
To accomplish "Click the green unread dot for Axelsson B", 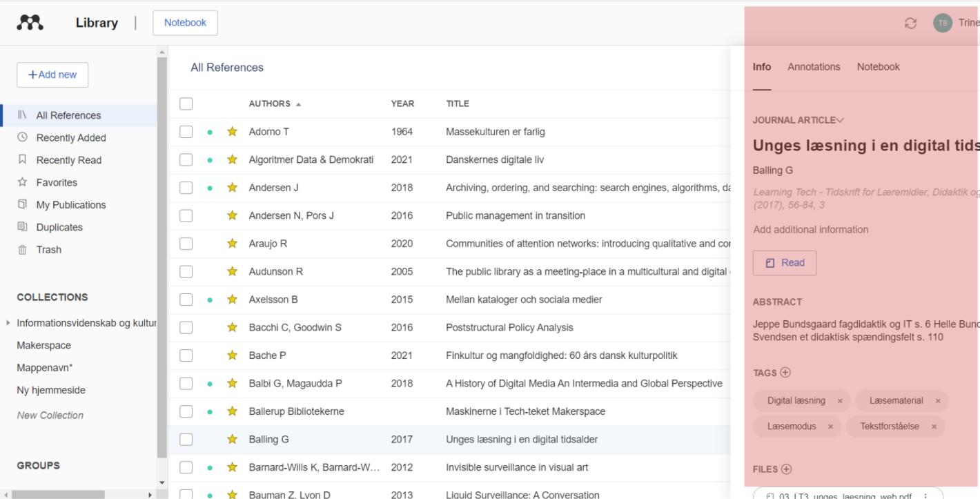I will (x=210, y=300).
